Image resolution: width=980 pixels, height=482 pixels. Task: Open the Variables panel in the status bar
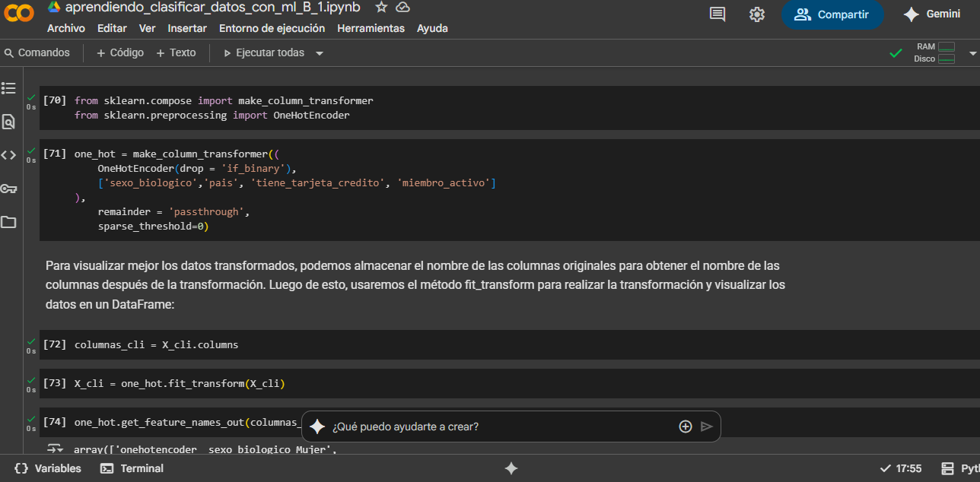tap(48, 468)
